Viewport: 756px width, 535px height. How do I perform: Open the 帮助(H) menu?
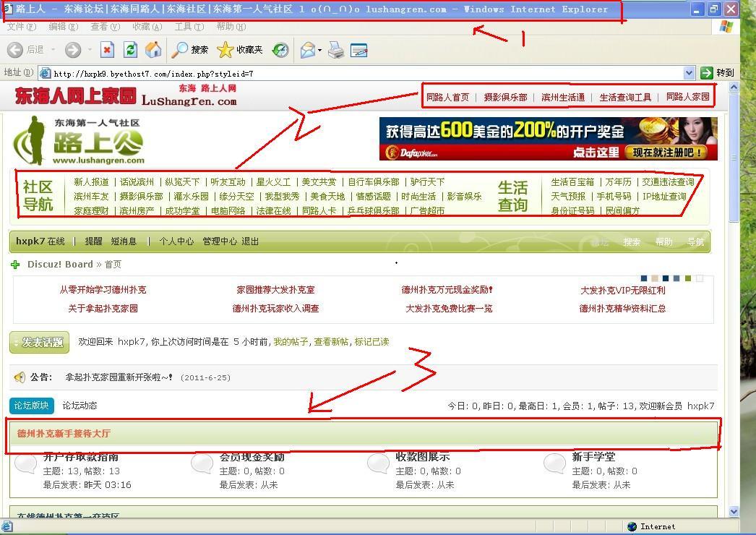tap(231, 27)
